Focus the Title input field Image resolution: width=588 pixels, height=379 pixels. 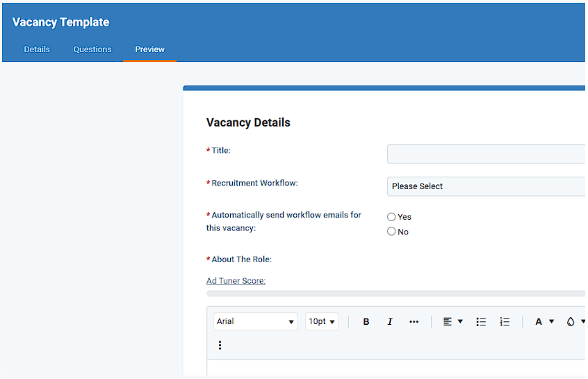486,154
